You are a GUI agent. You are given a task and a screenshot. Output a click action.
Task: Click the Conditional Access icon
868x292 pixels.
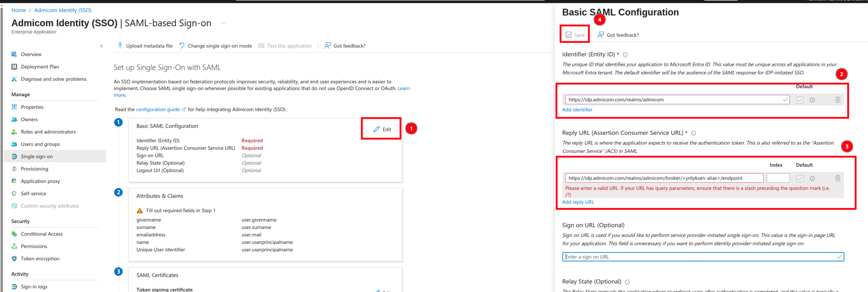(14, 234)
